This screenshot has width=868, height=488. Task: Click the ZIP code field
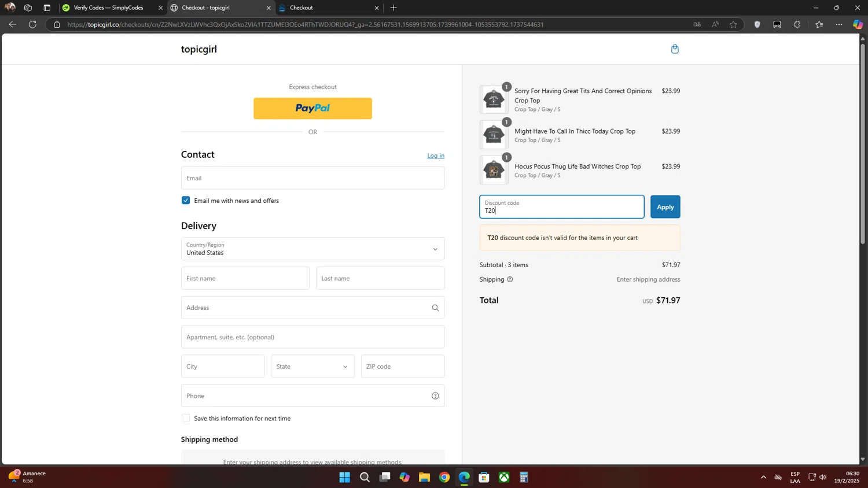coord(403,367)
